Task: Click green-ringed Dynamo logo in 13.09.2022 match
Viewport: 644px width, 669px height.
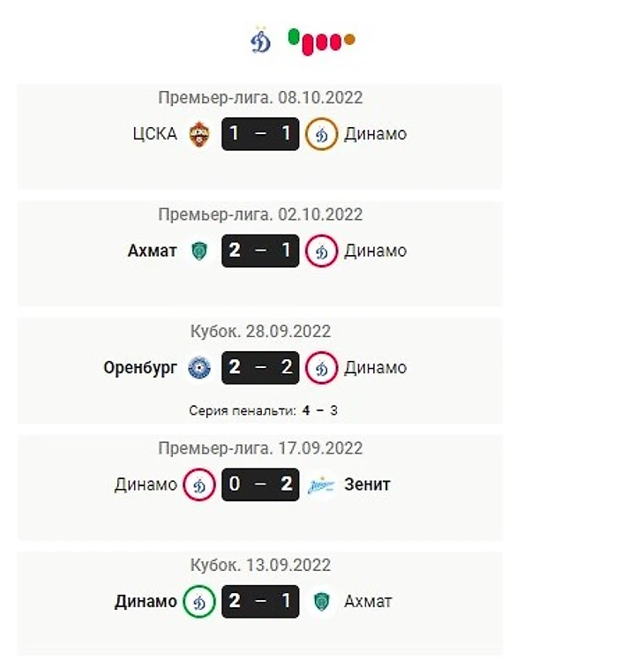Action: (199, 602)
